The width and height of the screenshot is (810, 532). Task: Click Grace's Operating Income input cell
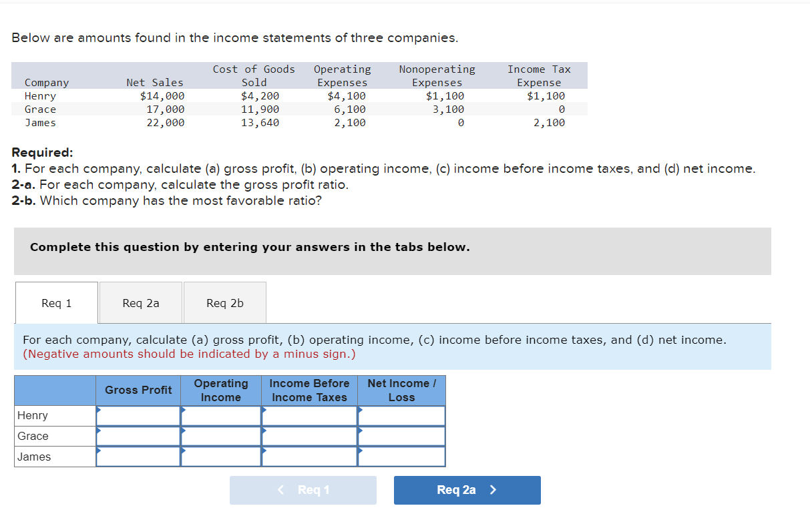point(221,436)
